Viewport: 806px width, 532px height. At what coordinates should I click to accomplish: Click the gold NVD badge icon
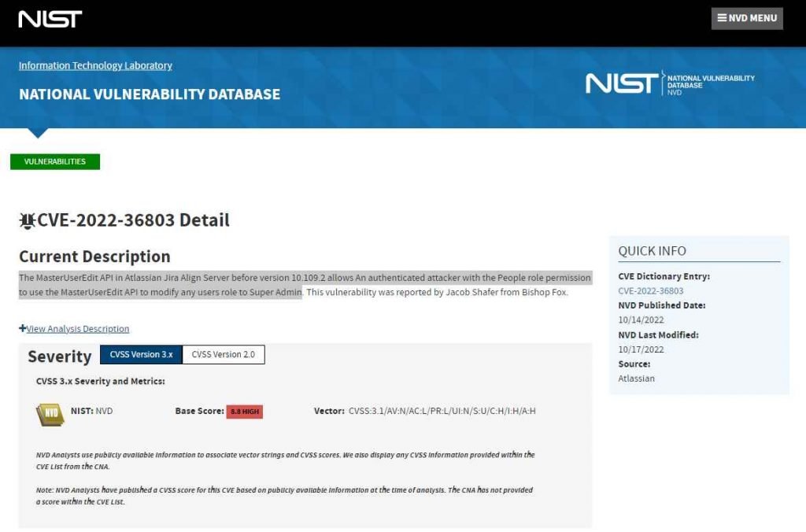[x=50, y=414]
